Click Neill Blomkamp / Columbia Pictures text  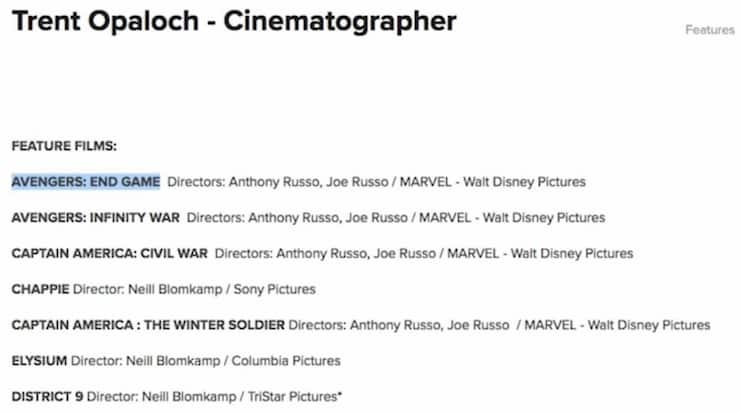coord(233,361)
